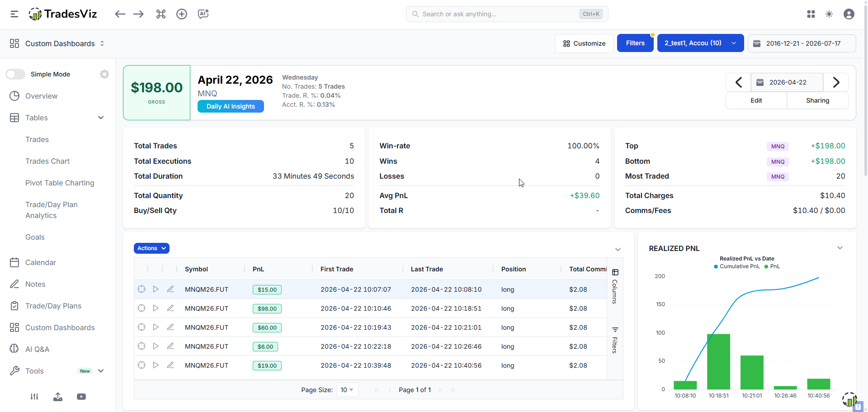This screenshot has width=868, height=412.
Task: Select the $98.00 trade row's circle selector
Action: point(142,308)
